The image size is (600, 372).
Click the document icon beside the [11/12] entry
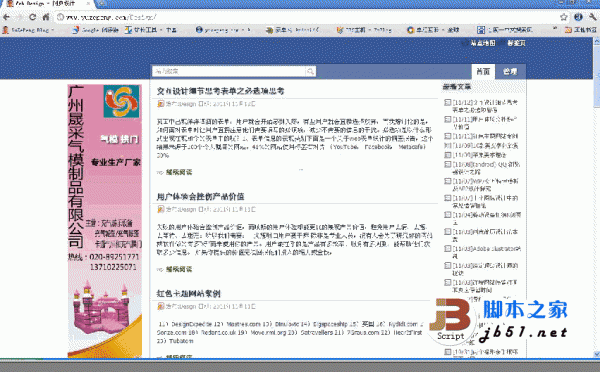447,103
